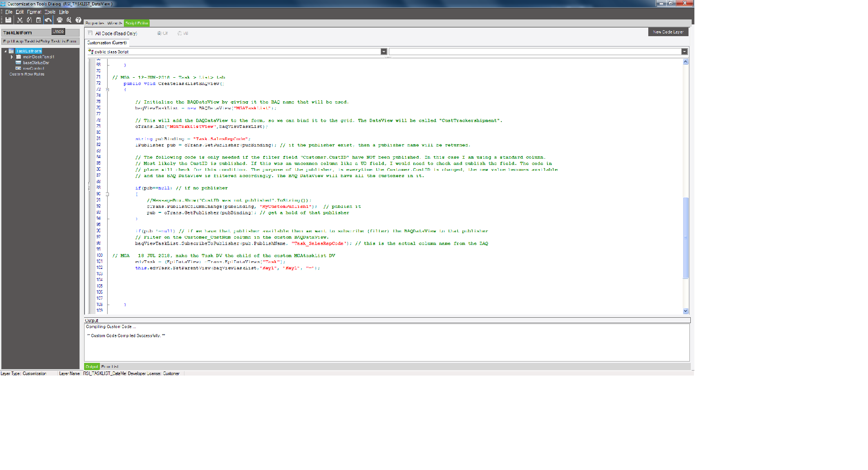The image size is (868, 470).
Task: Select navControl in the tree
Action: pyautogui.click(x=33, y=69)
